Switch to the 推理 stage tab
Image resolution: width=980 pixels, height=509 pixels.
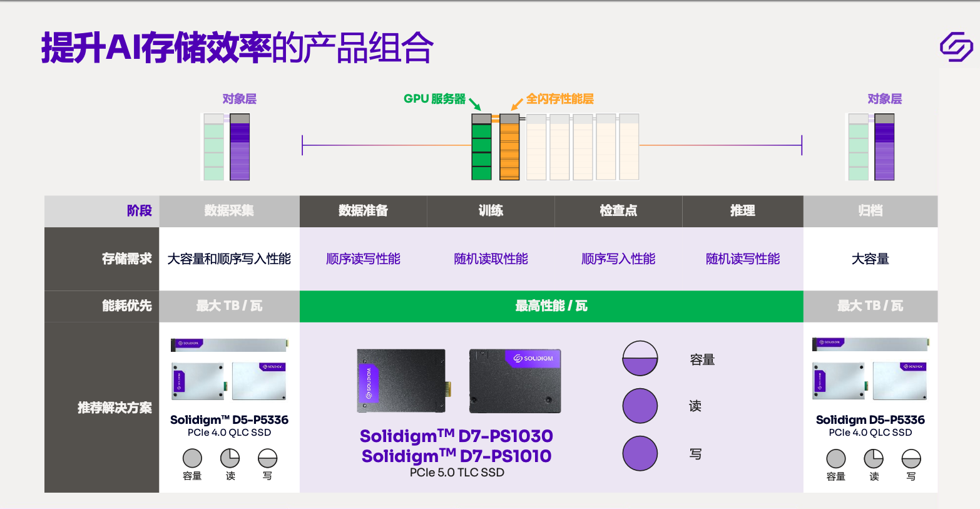click(x=742, y=211)
